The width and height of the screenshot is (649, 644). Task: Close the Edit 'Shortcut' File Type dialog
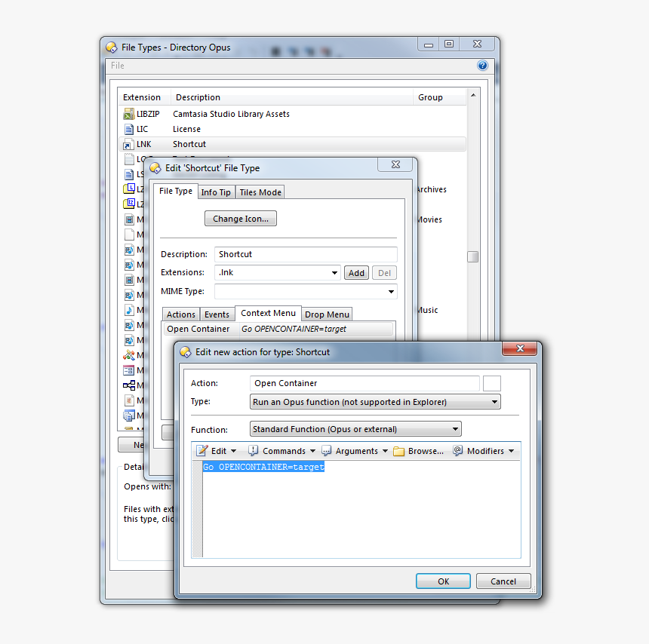click(395, 164)
